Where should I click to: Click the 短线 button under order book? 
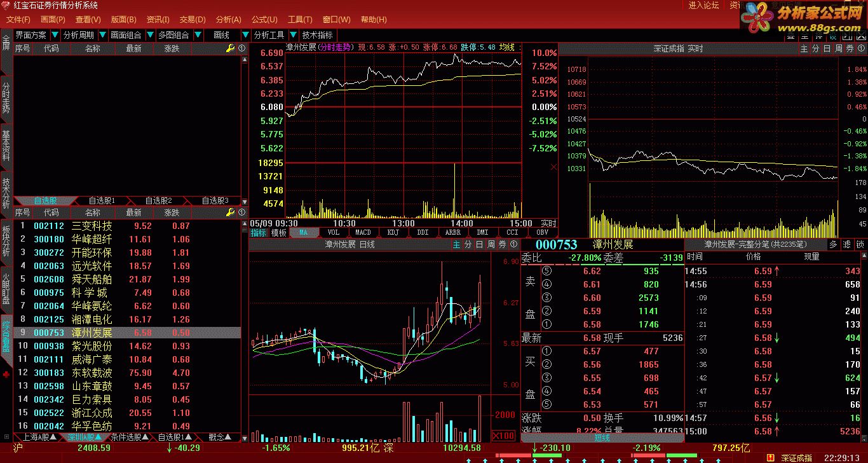pyautogui.click(x=602, y=437)
